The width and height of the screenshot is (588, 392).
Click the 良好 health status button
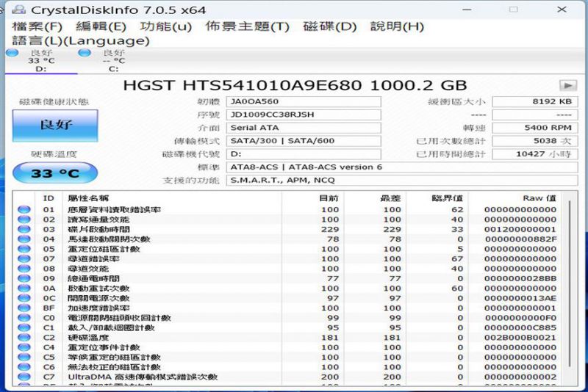[55, 125]
